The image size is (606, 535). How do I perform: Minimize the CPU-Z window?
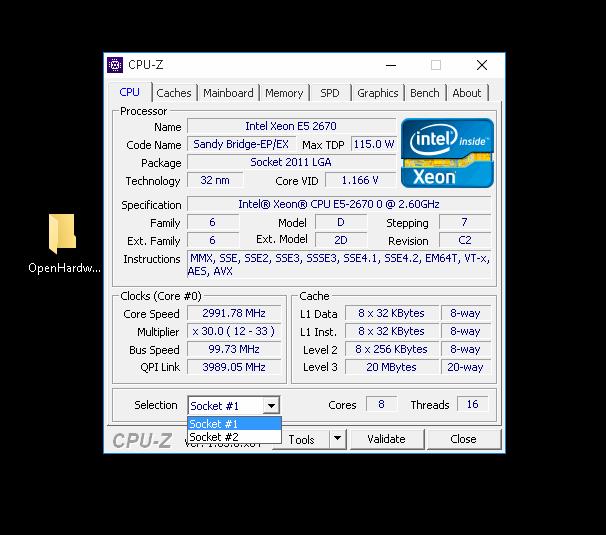coord(391,65)
